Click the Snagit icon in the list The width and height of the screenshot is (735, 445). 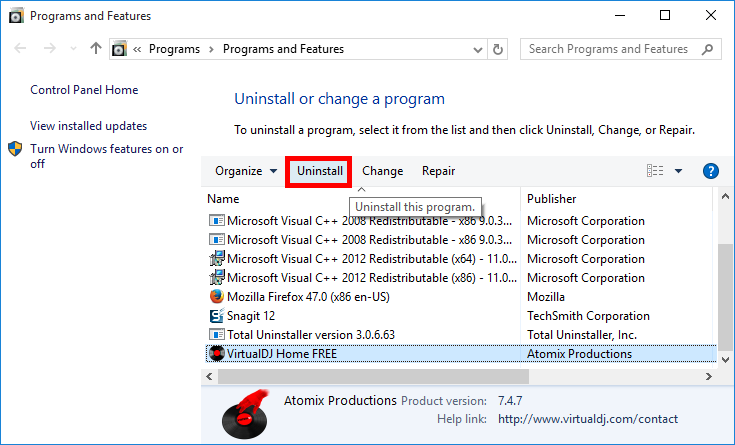216,316
